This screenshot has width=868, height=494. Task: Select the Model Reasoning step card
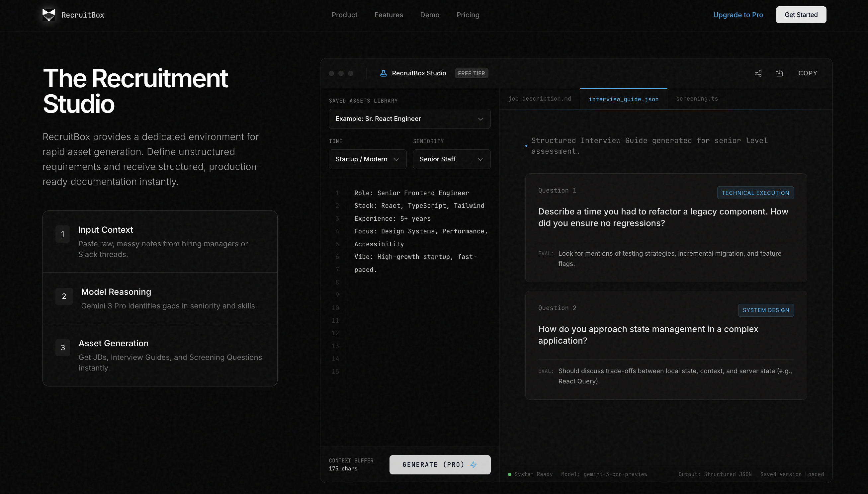click(x=160, y=298)
